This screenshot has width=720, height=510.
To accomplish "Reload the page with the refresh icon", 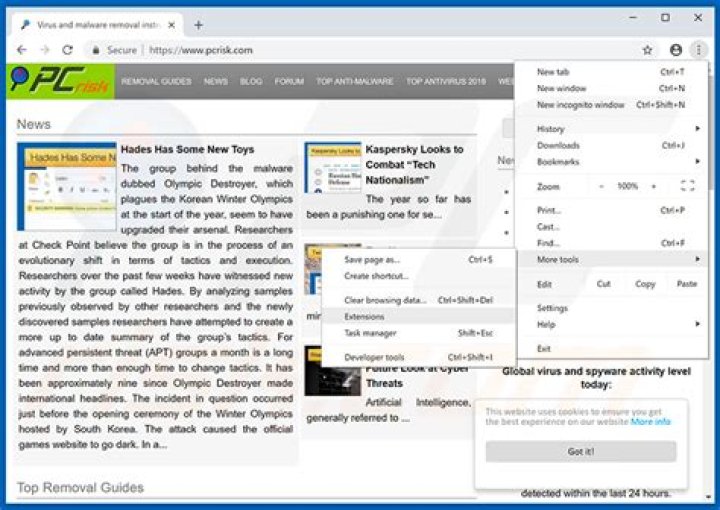I will (x=68, y=50).
